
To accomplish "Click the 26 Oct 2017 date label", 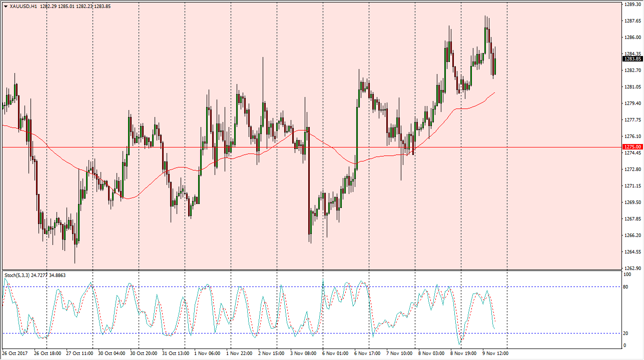I will [15, 353].
